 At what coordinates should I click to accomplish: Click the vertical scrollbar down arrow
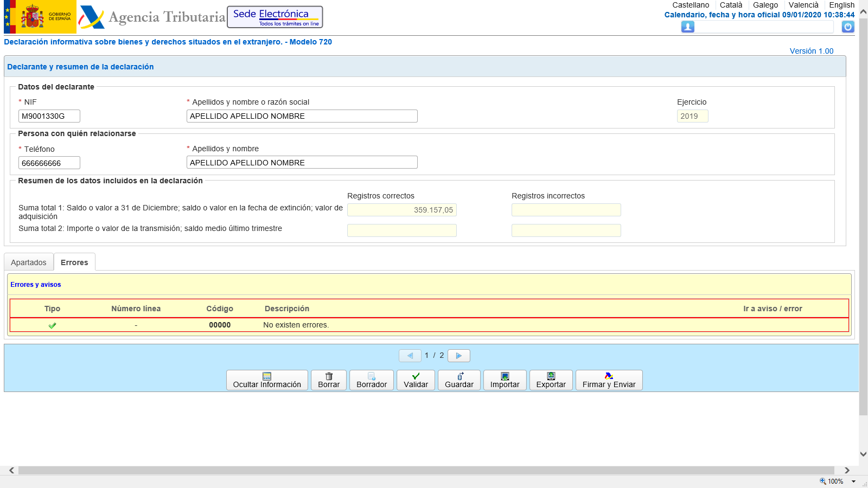pyautogui.click(x=863, y=454)
